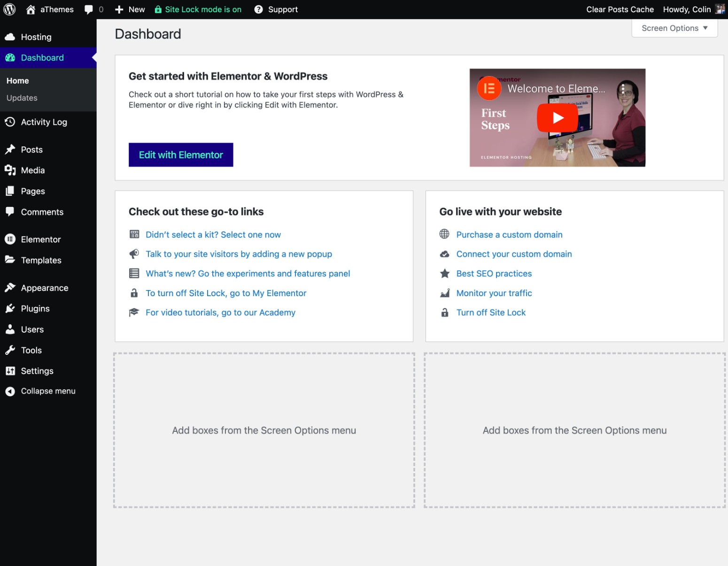This screenshot has height=566, width=728.
Task: Click the Turn off Site Lock link
Action: (491, 313)
